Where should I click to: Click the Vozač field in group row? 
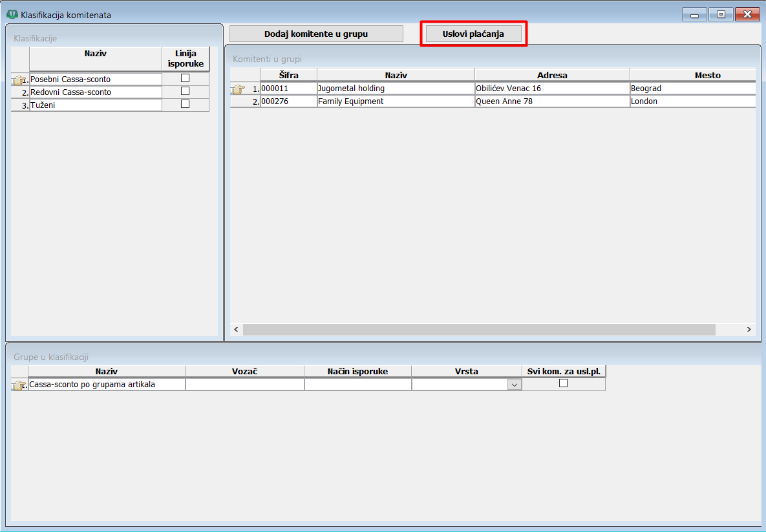(x=244, y=385)
